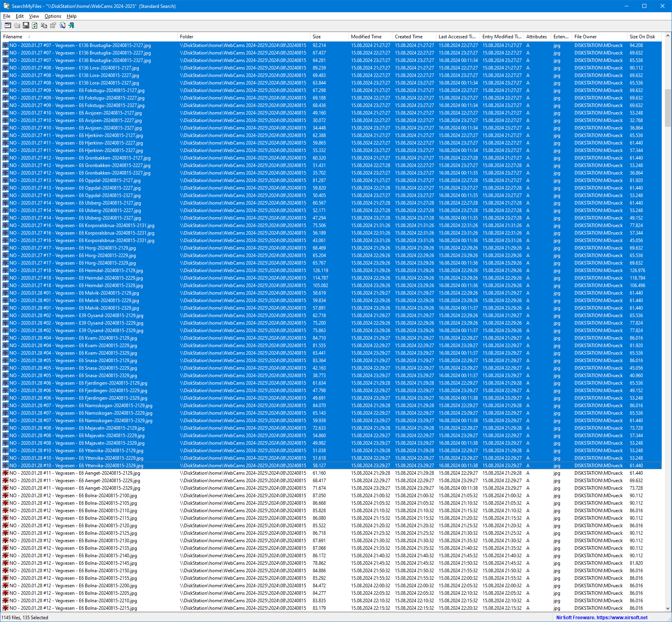
Task: Click the scrollbar down arrow
Action: click(668, 609)
